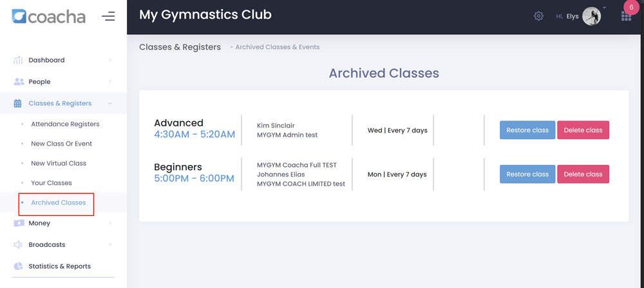The height and width of the screenshot is (288, 644).
Task: Go to Your Classes
Action: click(x=52, y=183)
